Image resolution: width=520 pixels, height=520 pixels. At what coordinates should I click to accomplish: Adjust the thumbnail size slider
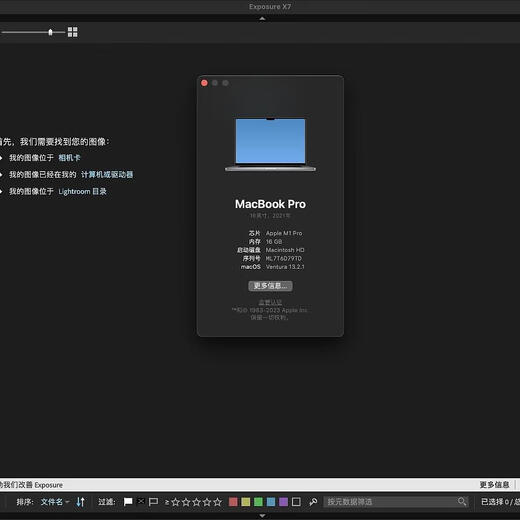[50, 32]
